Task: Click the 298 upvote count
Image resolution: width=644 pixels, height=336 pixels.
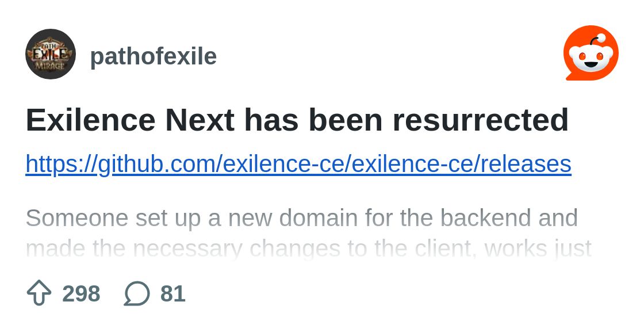Action: (x=81, y=293)
